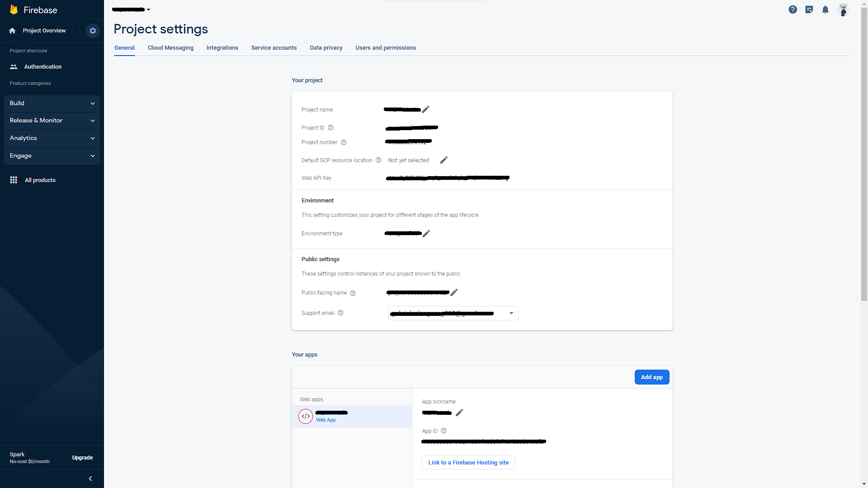
Task: Collapse the sidebar with left chevron
Action: [90, 479]
